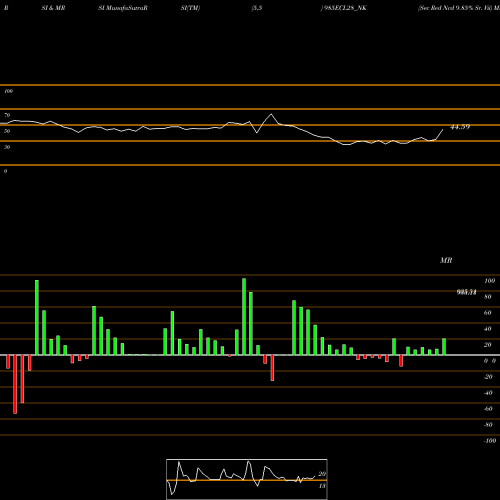Click the "985ECL28_NK" symbol label

pos(344,8)
